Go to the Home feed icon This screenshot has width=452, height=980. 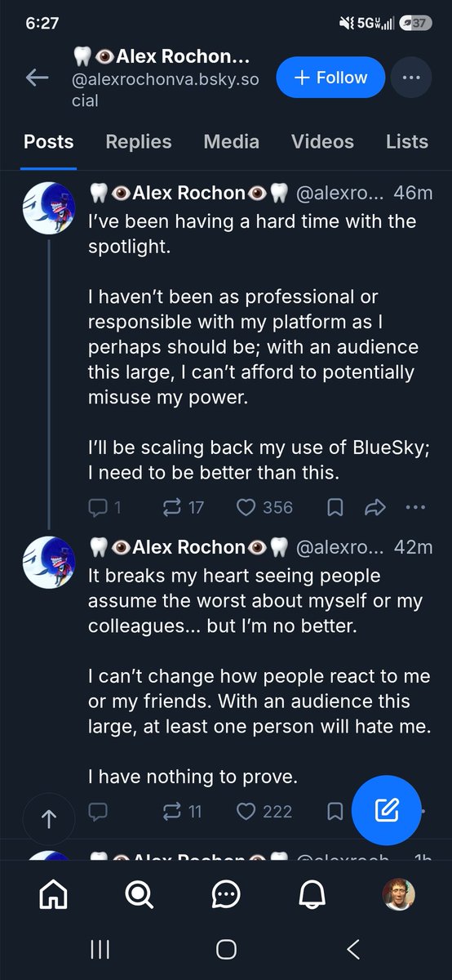tap(53, 895)
